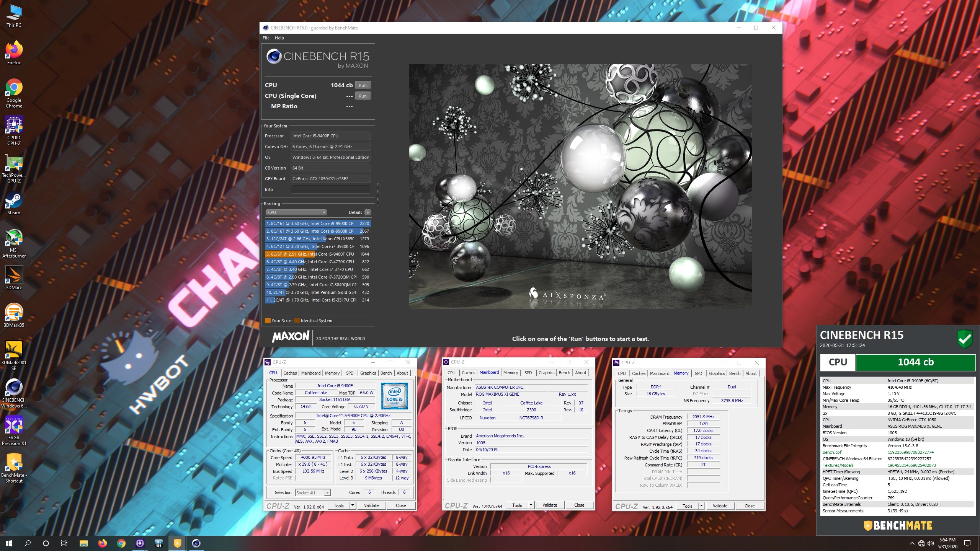Open the About tab in the Memory CPU-Z window
This screenshot has height=551, width=980.
click(751, 373)
